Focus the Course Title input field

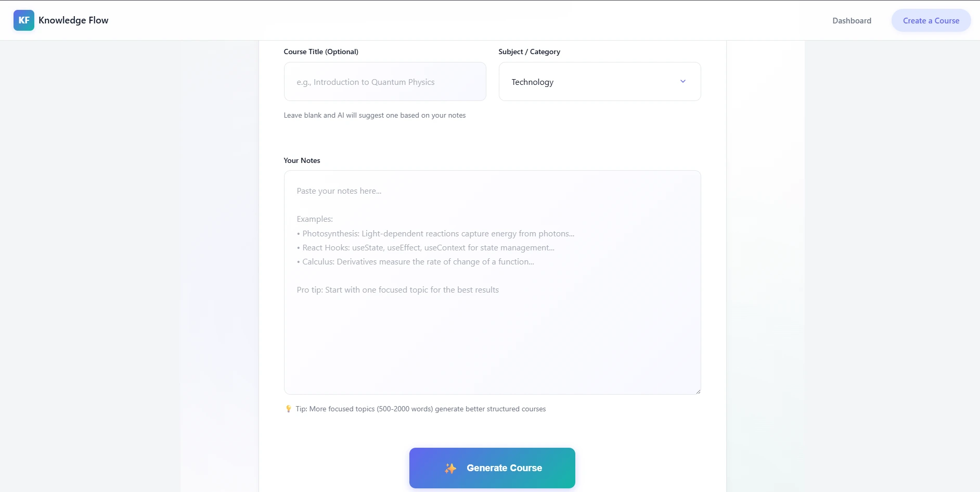tap(384, 82)
